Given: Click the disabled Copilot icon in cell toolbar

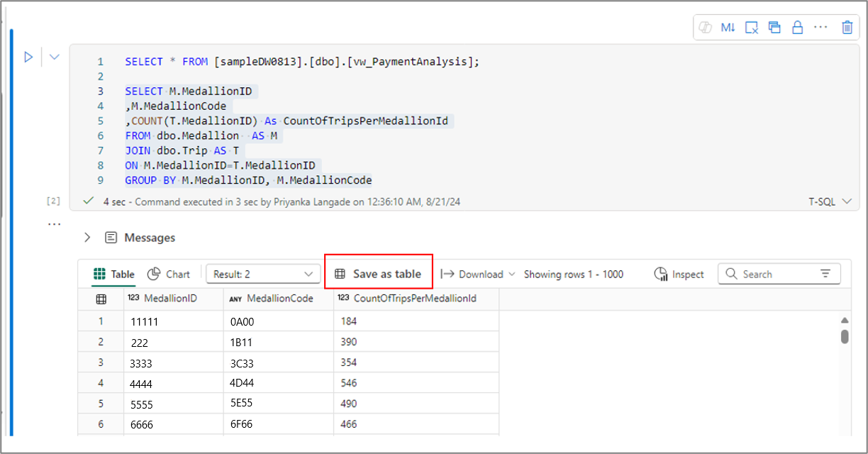Looking at the screenshot, I should [705, 28].
